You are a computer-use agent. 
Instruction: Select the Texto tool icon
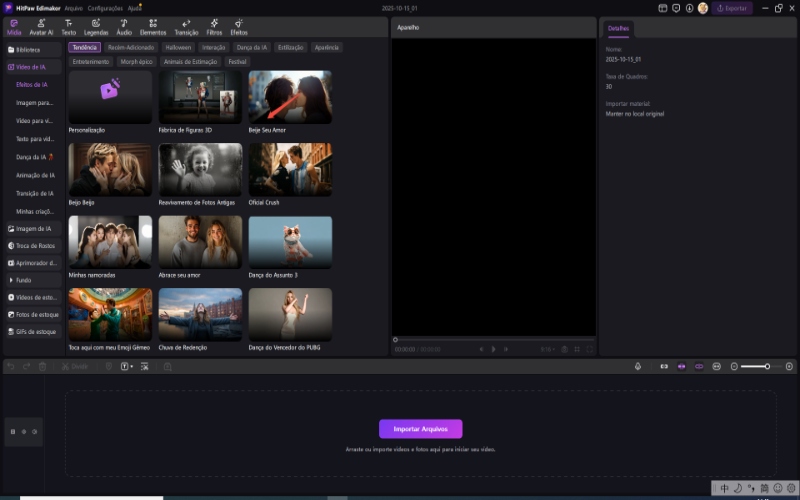tap(68, 26)
